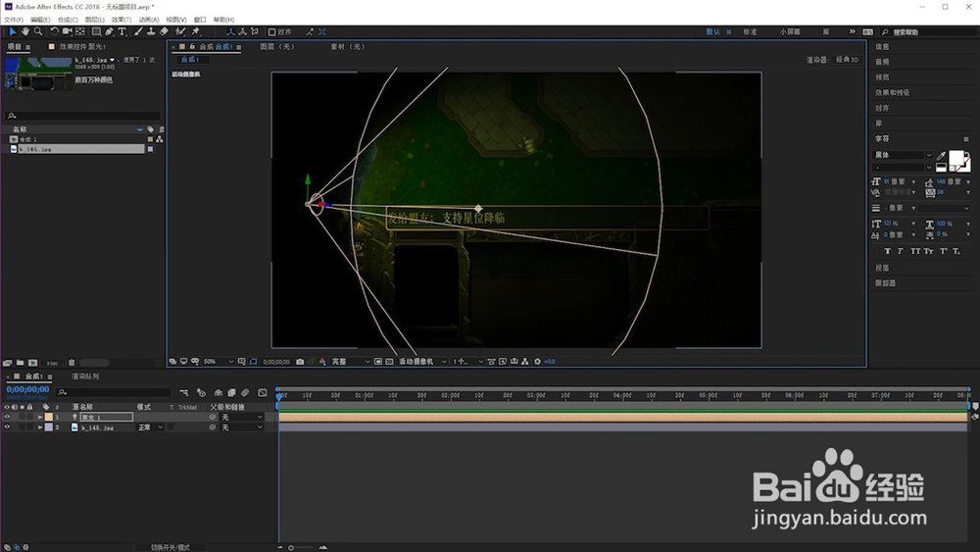The width and height of the screenshot is (980, 552).
Task: Switch to the 标准 workspace
Action: click(x=750, y=32)
